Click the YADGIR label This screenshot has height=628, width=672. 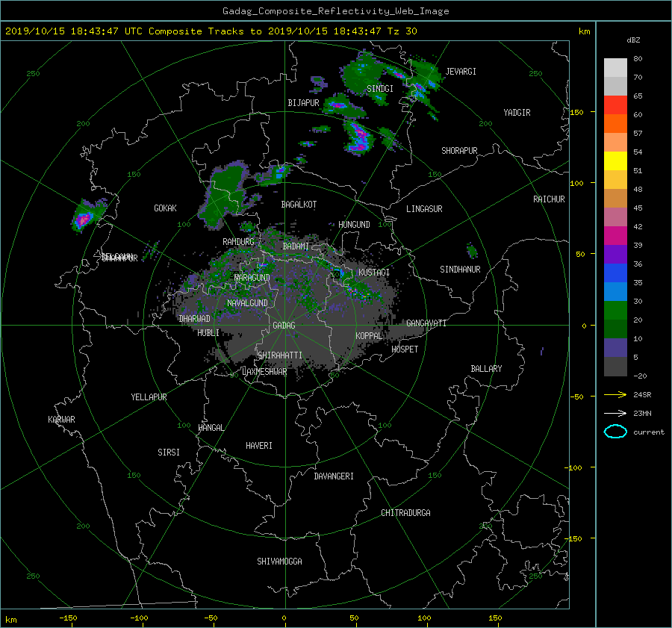click(517, 113)
